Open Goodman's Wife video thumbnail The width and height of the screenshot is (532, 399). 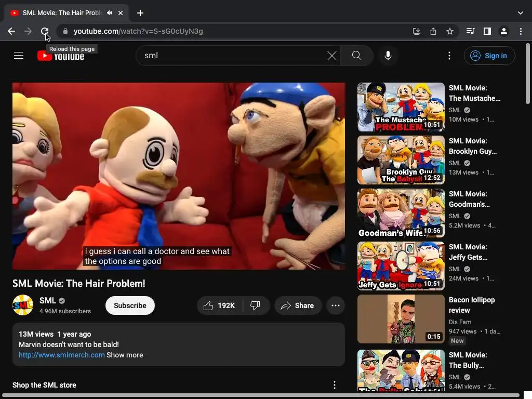401,212
